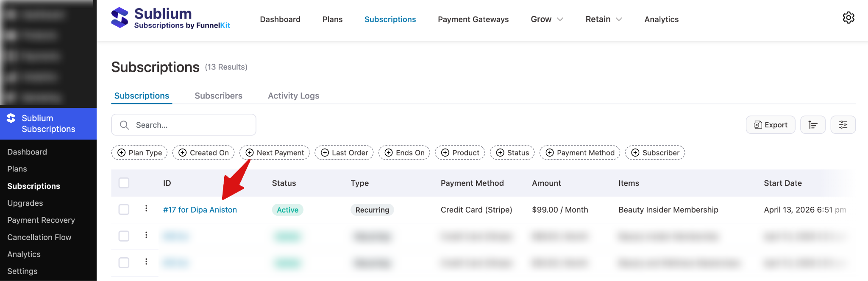The height and width of the screenshot is (281, 868).
Task: Click the Type column header
Action: (x=359, y=183)
